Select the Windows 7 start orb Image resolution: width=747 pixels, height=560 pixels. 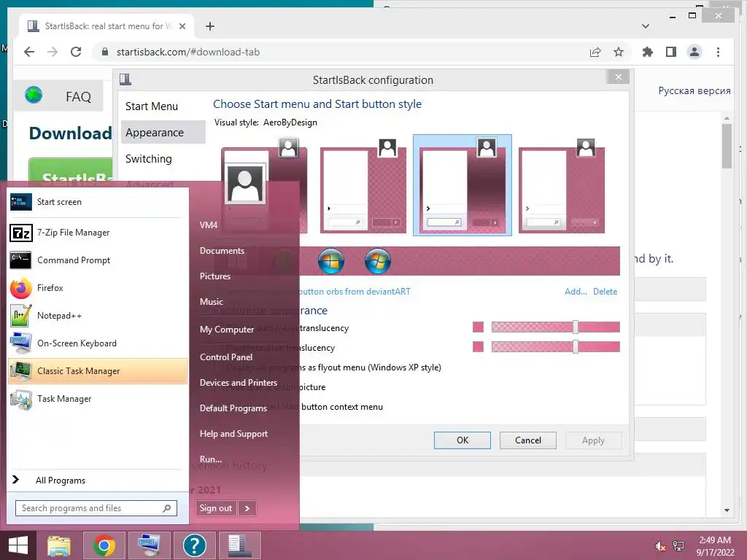click(x=331, y=262)
